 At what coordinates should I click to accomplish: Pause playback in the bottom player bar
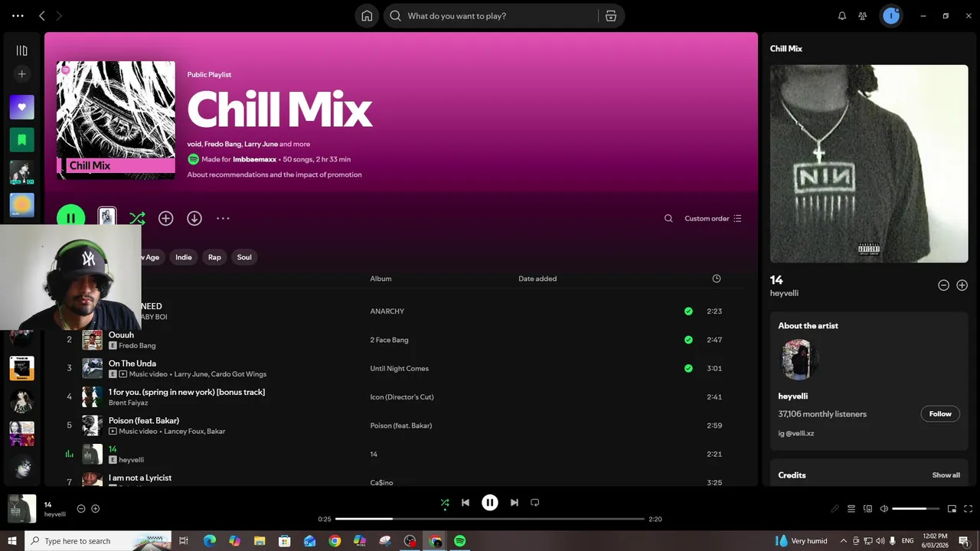[x=490, y=503]
